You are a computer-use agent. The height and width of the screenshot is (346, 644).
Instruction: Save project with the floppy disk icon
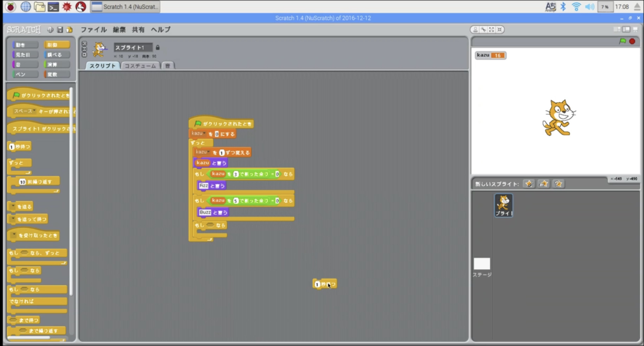point(60,30)
